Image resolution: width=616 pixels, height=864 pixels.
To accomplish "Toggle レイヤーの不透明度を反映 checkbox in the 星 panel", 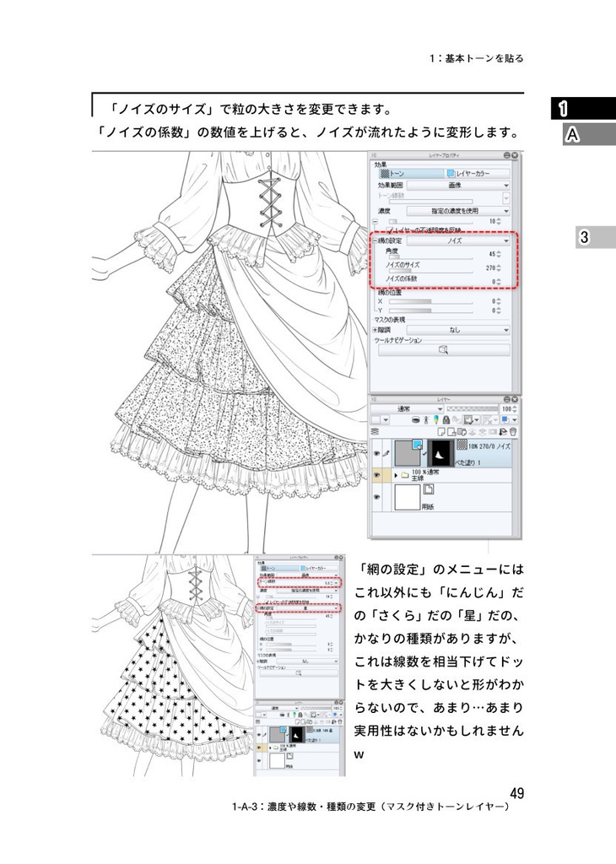I will click(x=267, y=602).
